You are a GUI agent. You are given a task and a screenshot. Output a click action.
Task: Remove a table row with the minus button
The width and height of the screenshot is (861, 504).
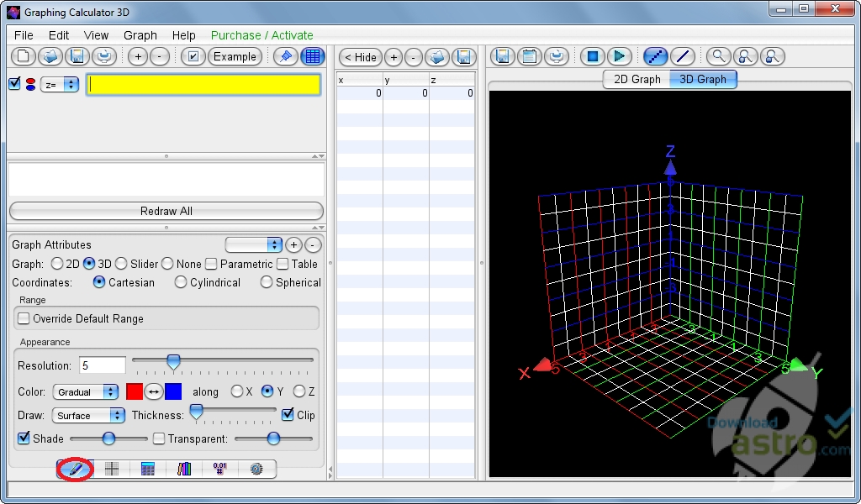tap(414, 57)
